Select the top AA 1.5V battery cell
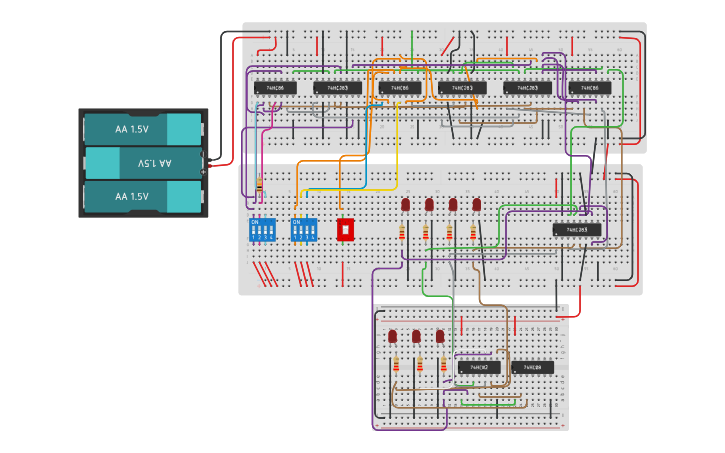Image resolution: width=725 pixels, height=453 pixels. pos(143,129)
